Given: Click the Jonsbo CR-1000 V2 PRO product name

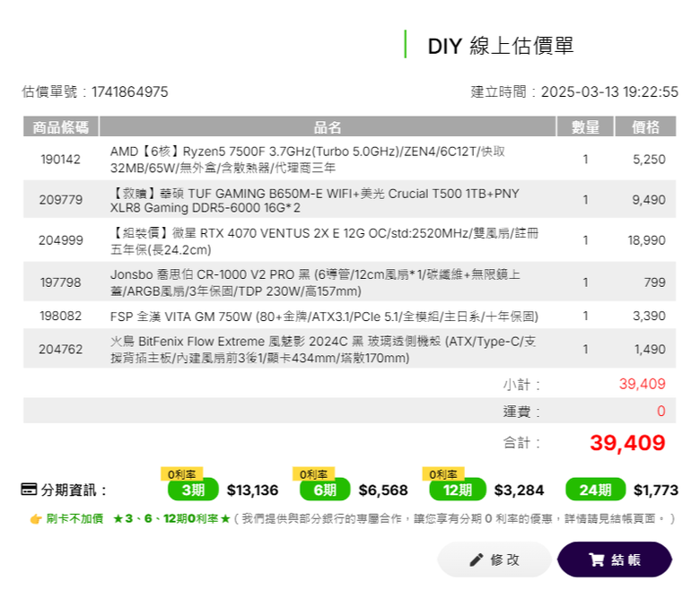Looking at the screenshot, I should click(x=315, y=282).
